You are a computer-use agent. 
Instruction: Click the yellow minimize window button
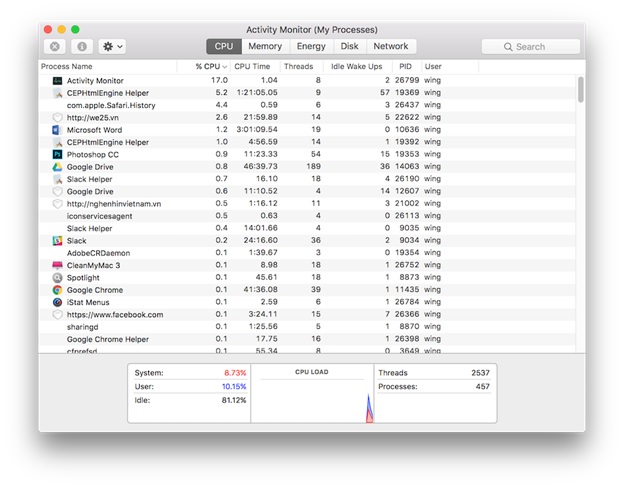point(62,29)
